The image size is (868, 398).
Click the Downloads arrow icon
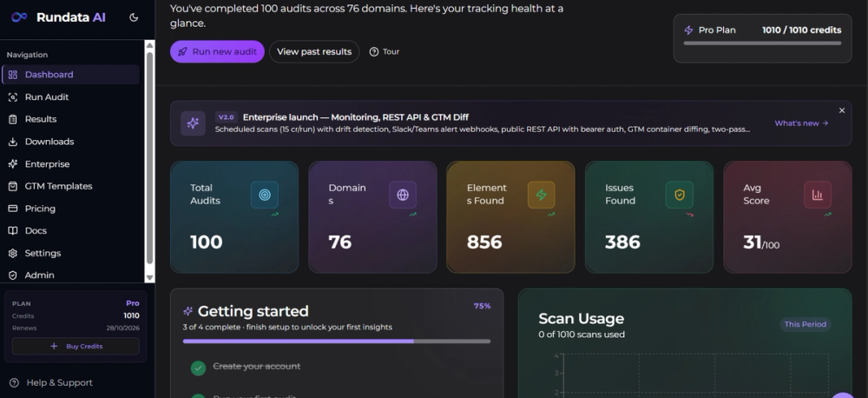point(13,142)
